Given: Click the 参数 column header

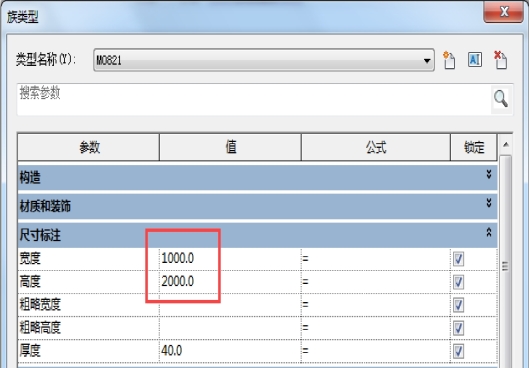Looking at the screenshot, I should [x=88, y=147].
